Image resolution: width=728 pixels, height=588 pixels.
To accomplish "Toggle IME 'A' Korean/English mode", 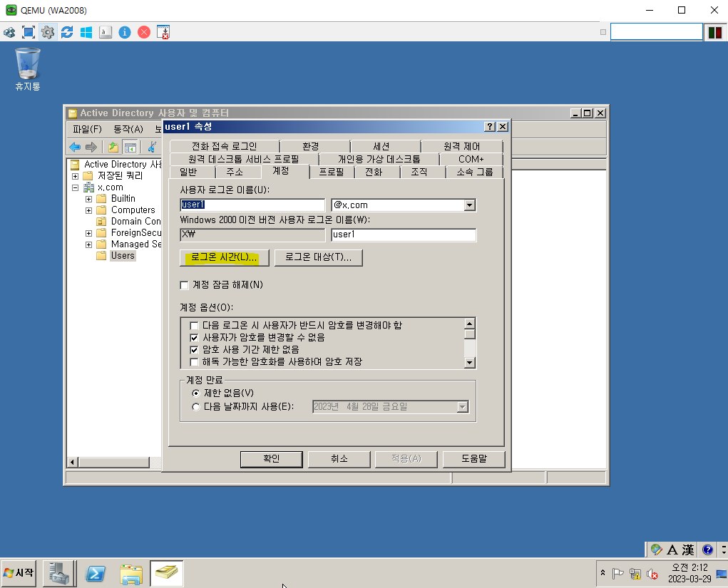I will (x=672, y=550).
